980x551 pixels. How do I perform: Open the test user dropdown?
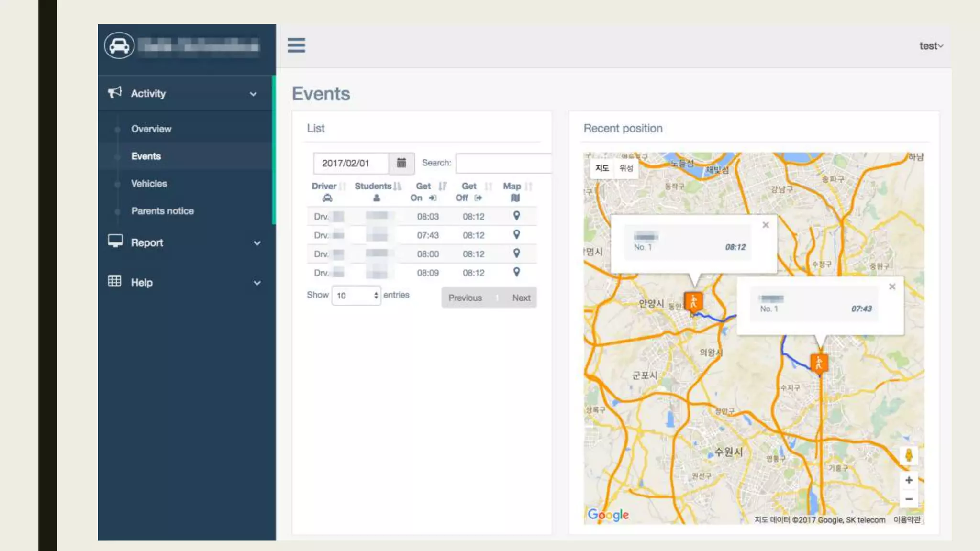coord(931,46)
